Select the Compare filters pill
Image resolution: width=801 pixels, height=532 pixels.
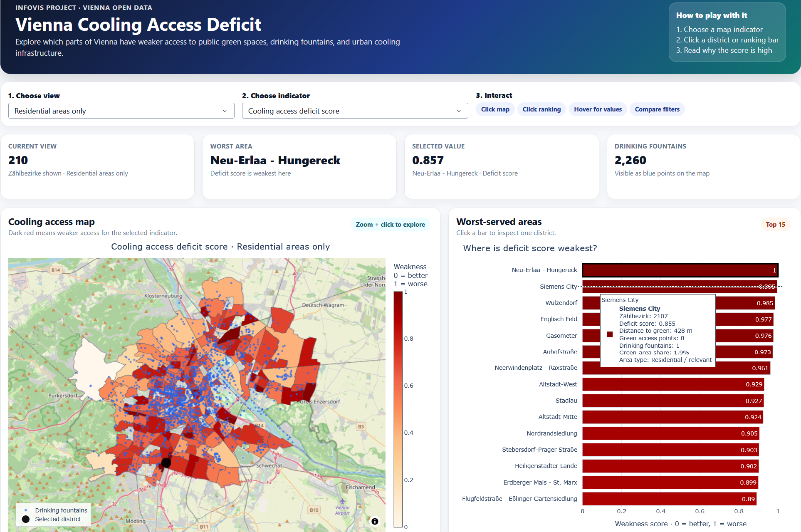(657, 109)
